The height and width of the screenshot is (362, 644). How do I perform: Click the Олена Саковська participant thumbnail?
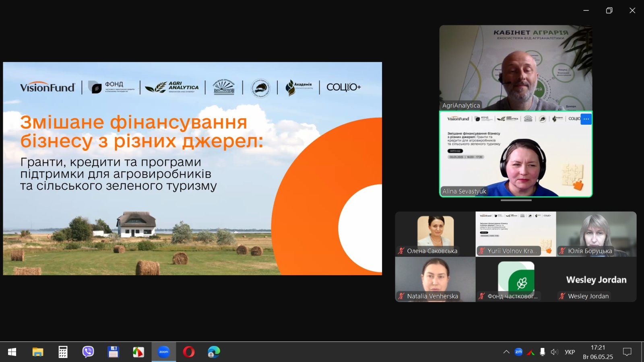tap(436, 234)
